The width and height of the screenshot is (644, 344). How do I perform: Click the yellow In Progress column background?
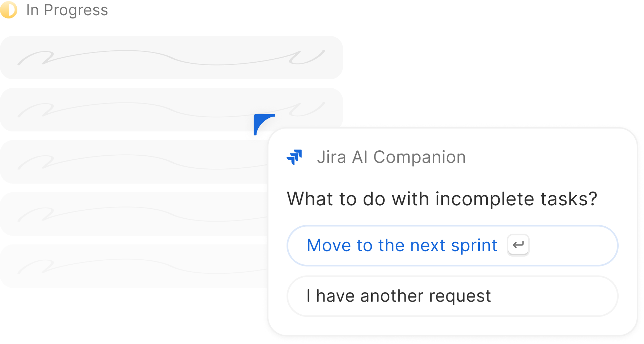[x=492, y=54]
